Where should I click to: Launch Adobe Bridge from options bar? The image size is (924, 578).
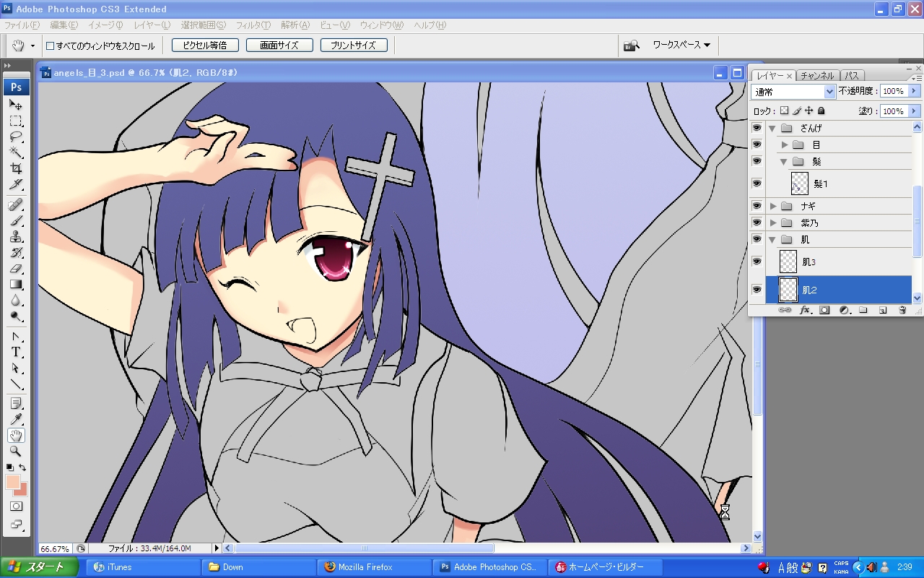[x=632, y=46]
